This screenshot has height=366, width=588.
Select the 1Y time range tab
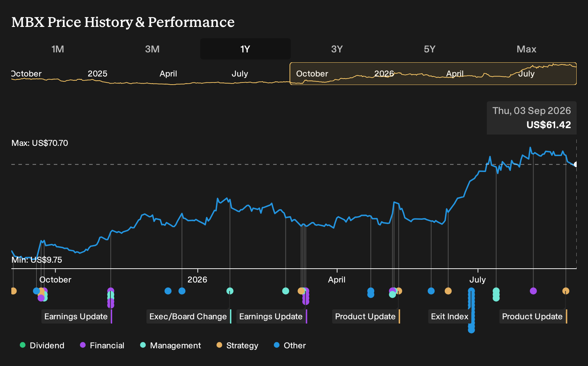pos(246,49)
